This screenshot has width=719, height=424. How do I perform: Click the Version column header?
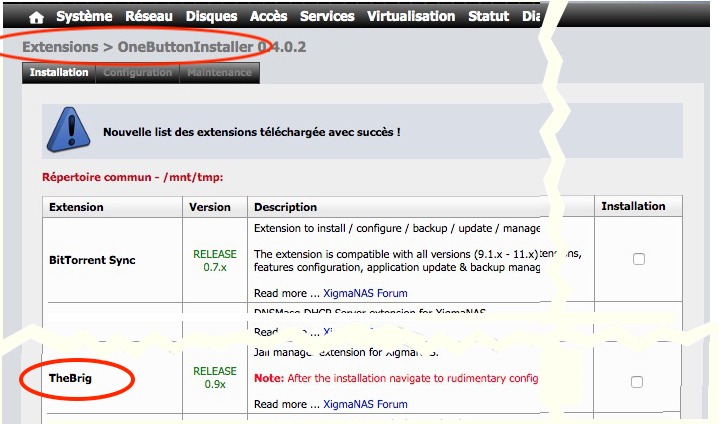210,207
